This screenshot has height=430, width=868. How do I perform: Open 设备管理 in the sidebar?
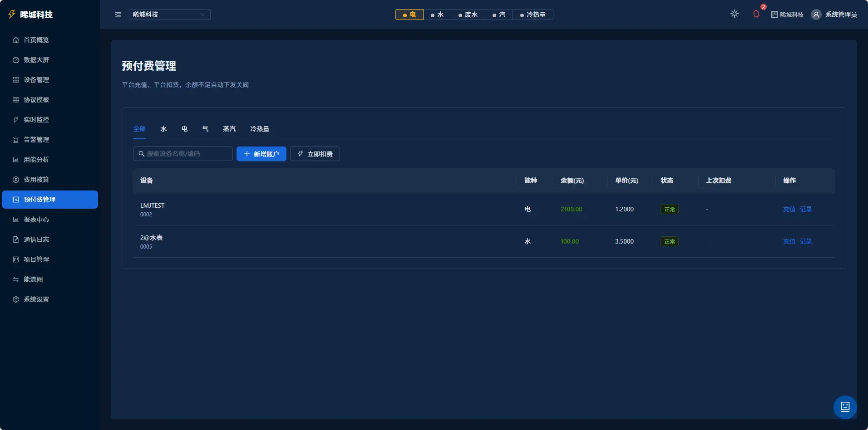50,80
